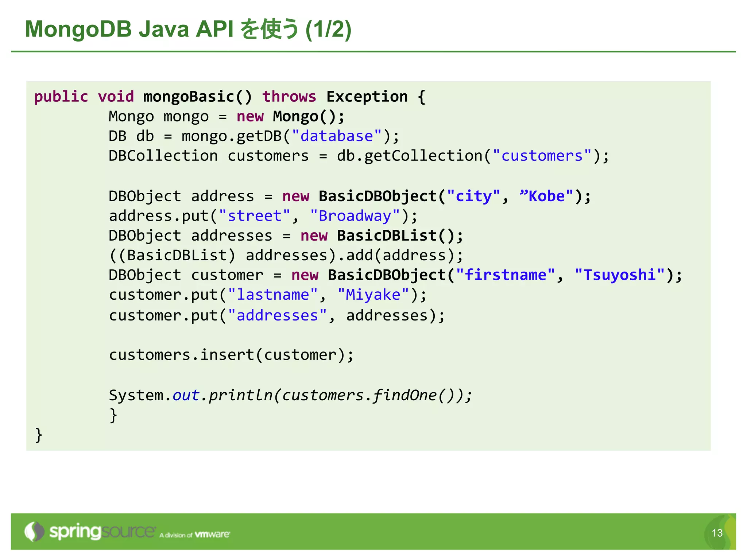This screenshot has height=560, width=747.
Task: Click the "city" string literal
Action: [473, 197]
